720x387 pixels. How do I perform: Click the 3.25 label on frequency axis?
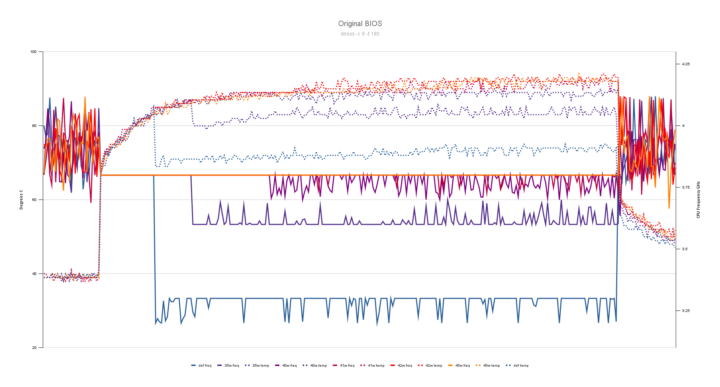pos(686,311)
